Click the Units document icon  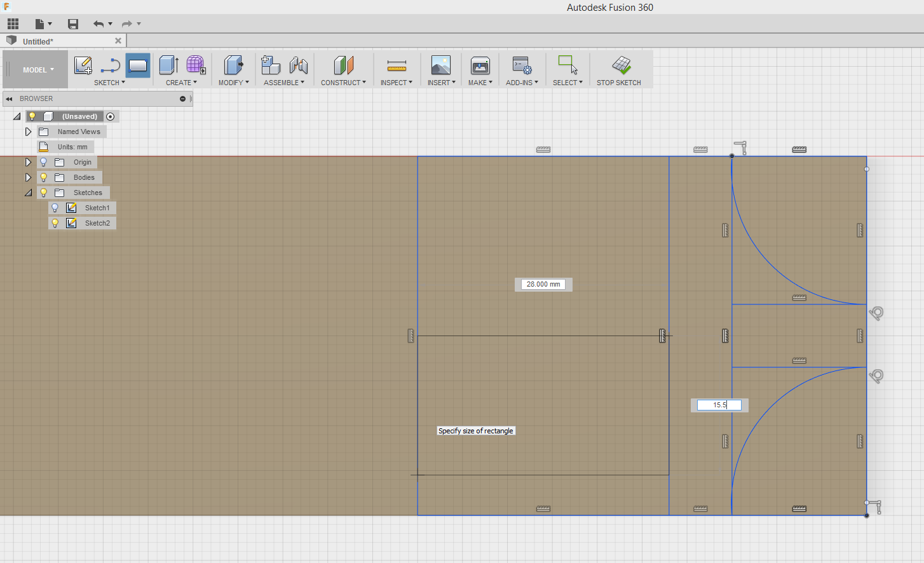tap(44, 147)
